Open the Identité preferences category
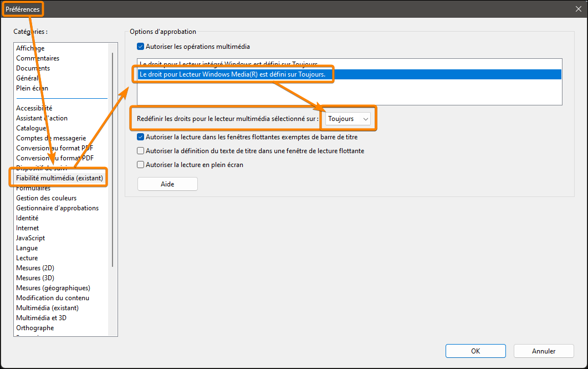The height and width of the screenshot is (369, 588). tap(27, 218)
